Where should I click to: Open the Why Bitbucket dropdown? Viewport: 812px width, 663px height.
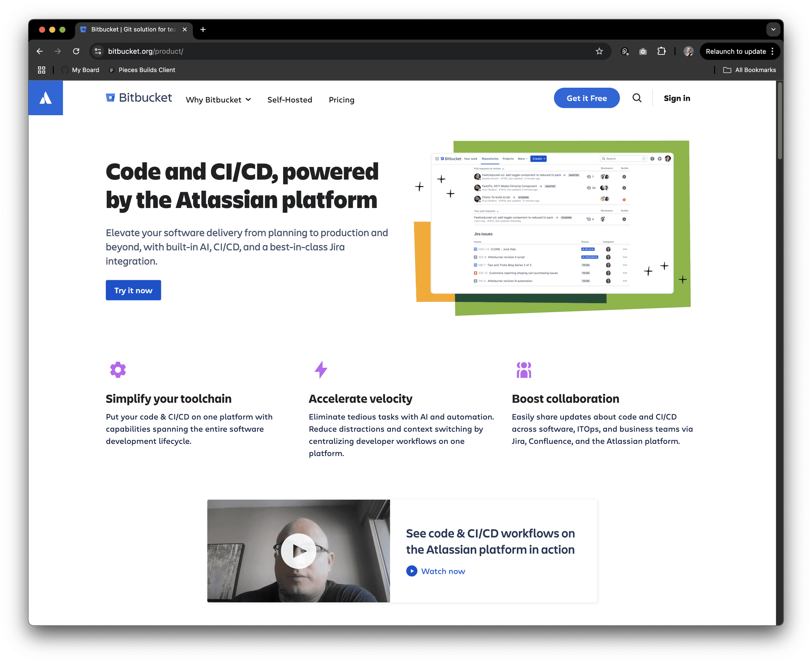point(218,99)
